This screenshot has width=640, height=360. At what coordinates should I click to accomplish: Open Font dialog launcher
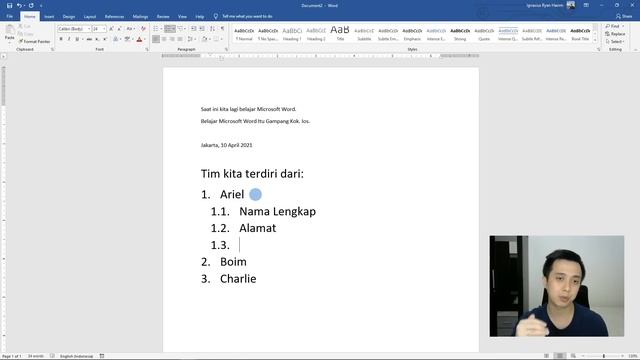(147, 49)
